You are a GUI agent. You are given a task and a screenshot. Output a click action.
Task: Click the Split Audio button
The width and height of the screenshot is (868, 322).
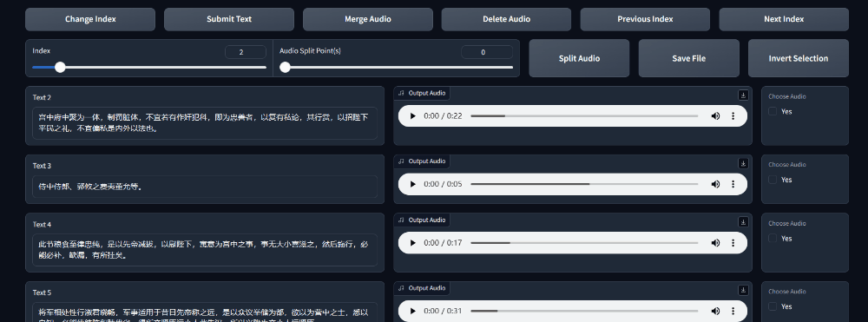tap(579, 58)
